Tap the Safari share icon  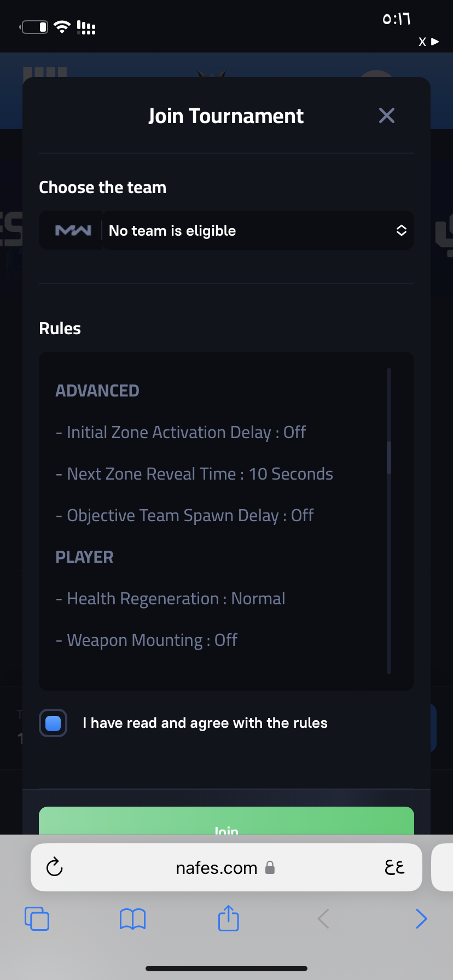click(x=229, y=918)
